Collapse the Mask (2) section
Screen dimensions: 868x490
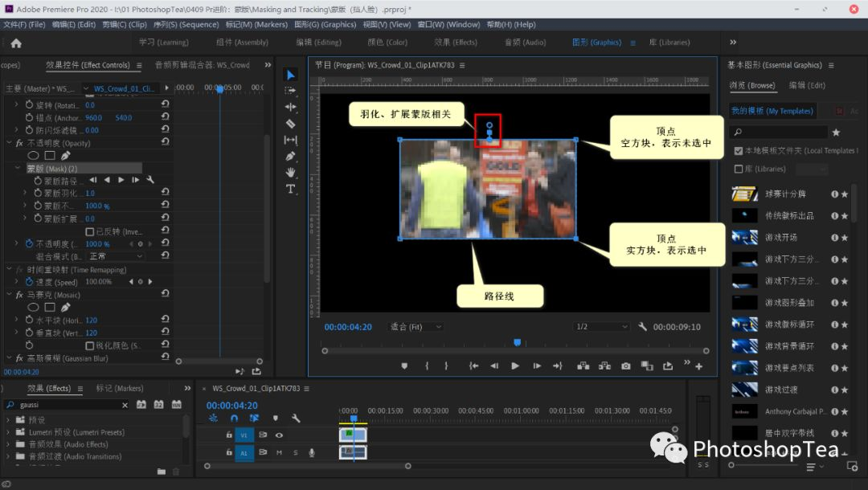[18, 169]
